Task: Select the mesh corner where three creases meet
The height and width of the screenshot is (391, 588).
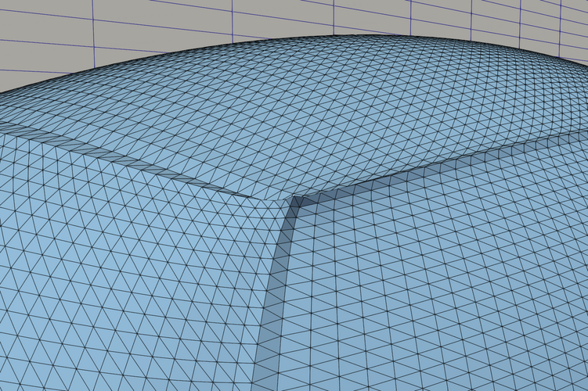Action: click(294, 198)
